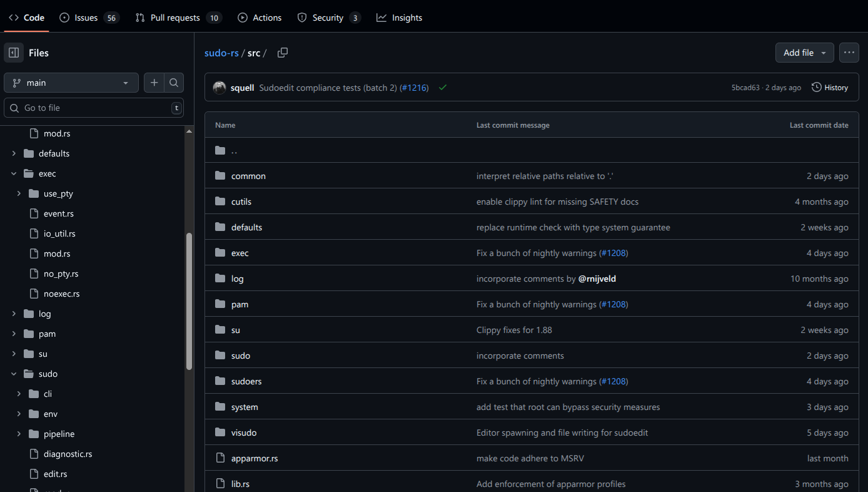
Task: Open commit 'Sudoedit compliance tests (batch 2)'
Action: [328, 88]
